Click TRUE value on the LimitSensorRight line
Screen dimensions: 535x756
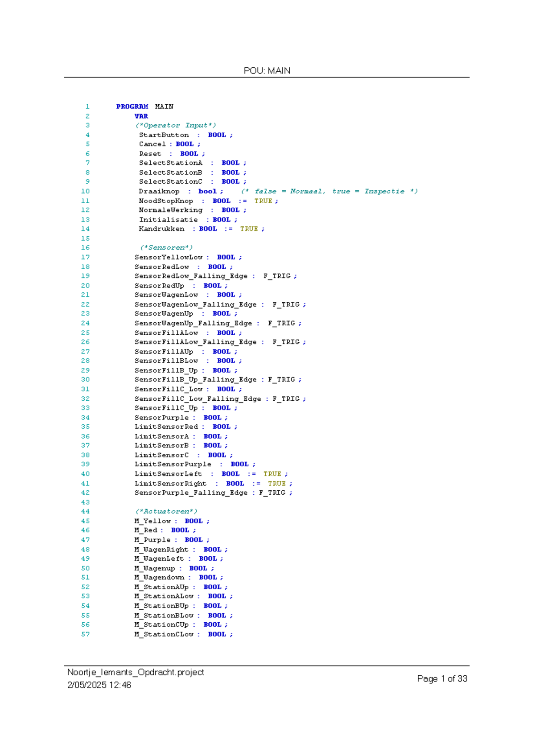276,484
